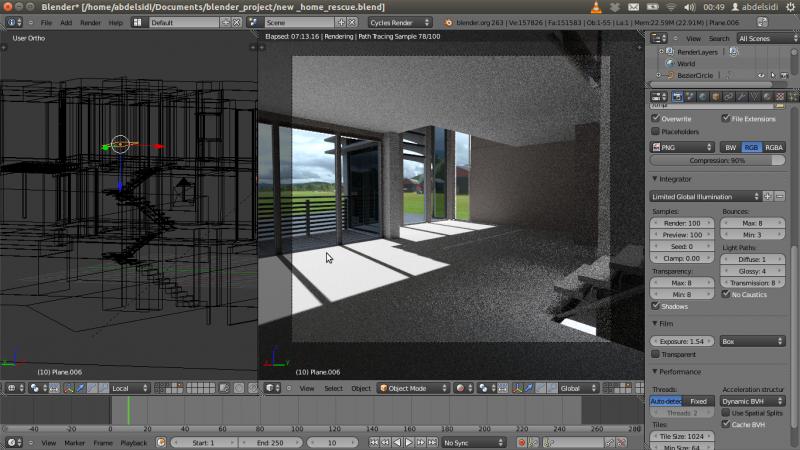
Task: Expand the RenderLayers tree item
Action: pyautogui.click(x=661, y=52)
